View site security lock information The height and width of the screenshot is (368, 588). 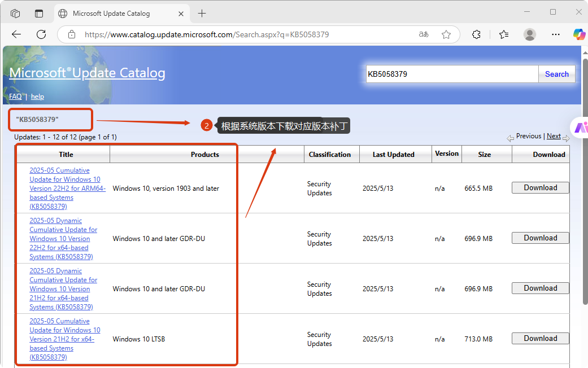coord(72,34)
